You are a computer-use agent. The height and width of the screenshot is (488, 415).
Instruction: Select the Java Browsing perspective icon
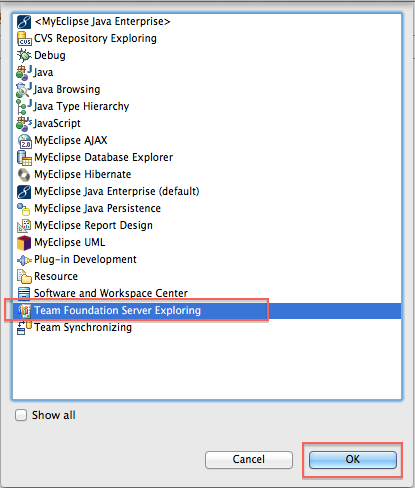click(24, 89)
